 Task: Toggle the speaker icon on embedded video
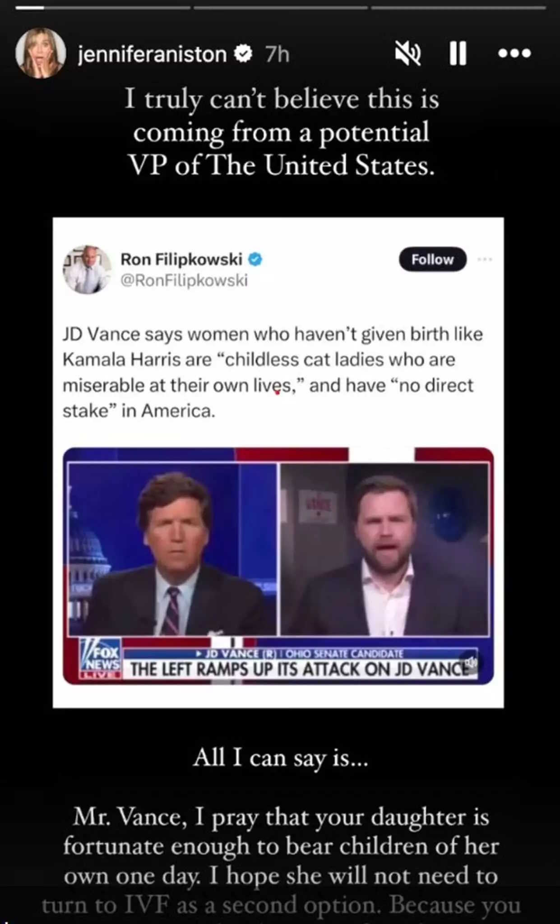[x=471, y=663]
